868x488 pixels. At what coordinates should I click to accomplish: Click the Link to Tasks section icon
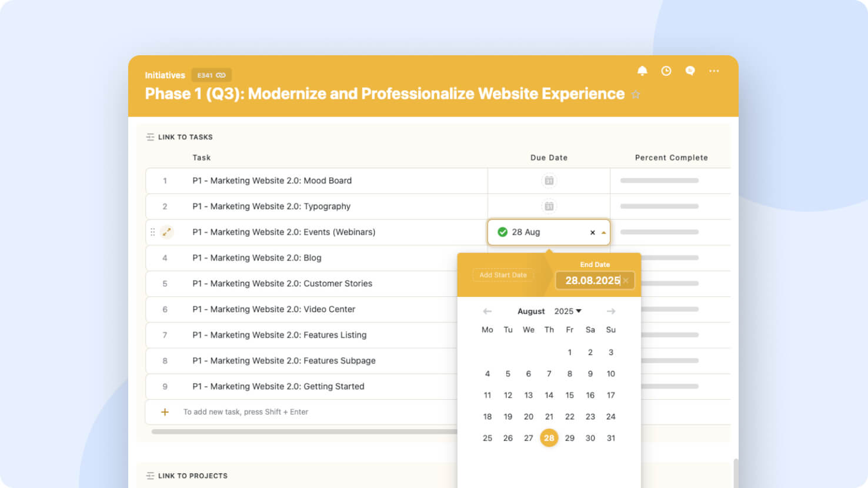(x=150, y=137)
